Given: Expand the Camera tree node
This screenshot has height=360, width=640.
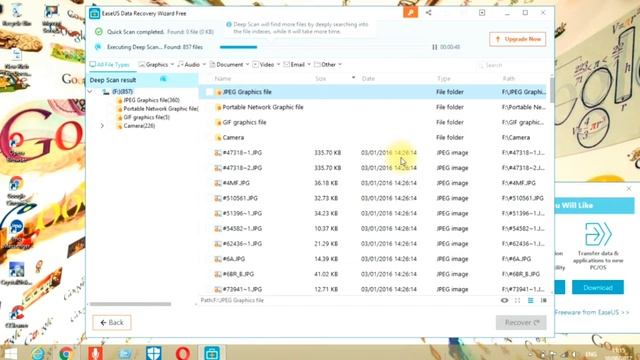Looking at the screenshot, I should pos(102,126).
